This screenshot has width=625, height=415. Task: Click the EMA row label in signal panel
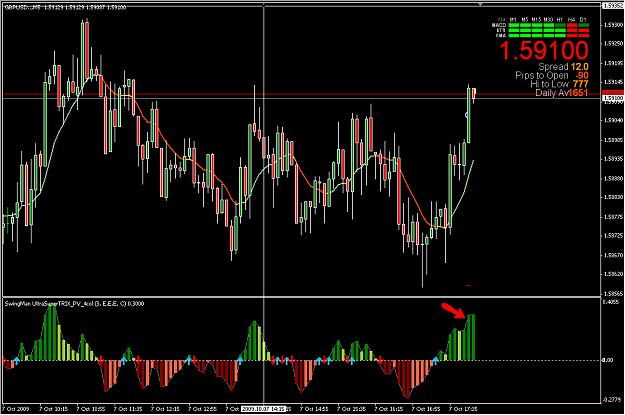pos(501,35)
